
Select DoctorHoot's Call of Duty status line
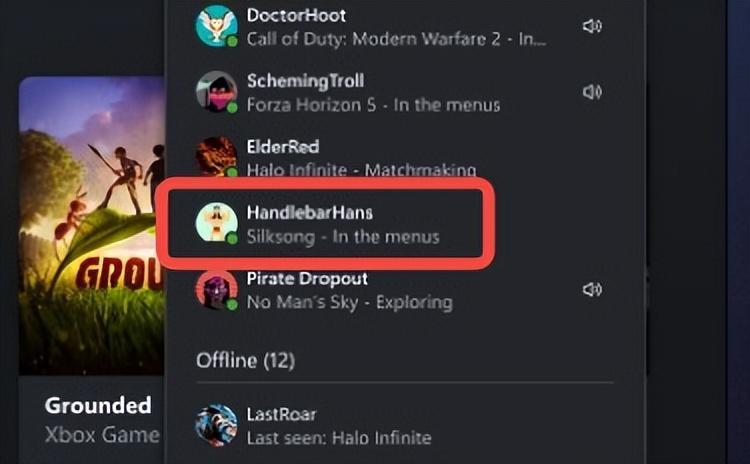[396, 39]
